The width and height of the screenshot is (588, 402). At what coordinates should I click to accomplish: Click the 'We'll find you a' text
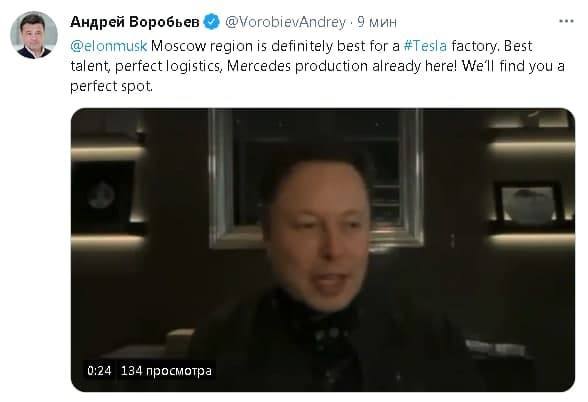513,66
